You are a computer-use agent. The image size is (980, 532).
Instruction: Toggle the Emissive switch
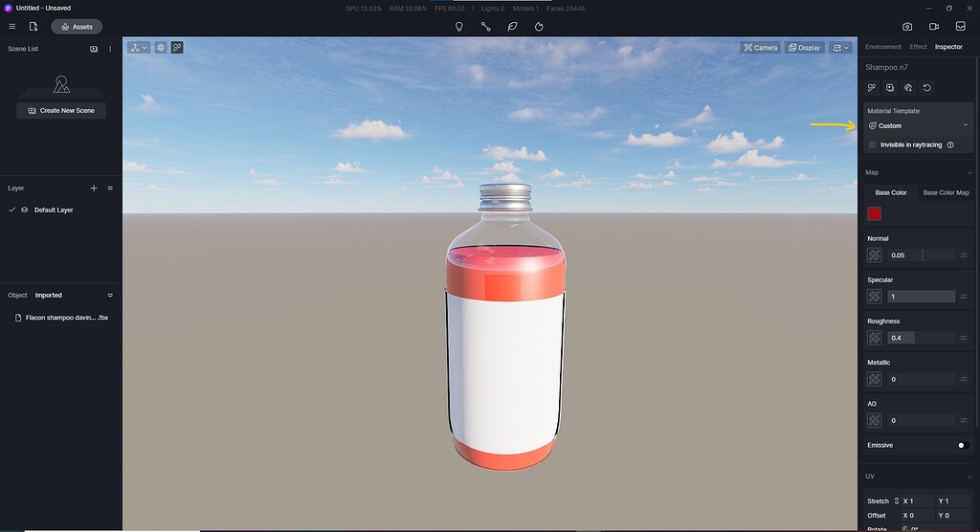coord(963,445)
